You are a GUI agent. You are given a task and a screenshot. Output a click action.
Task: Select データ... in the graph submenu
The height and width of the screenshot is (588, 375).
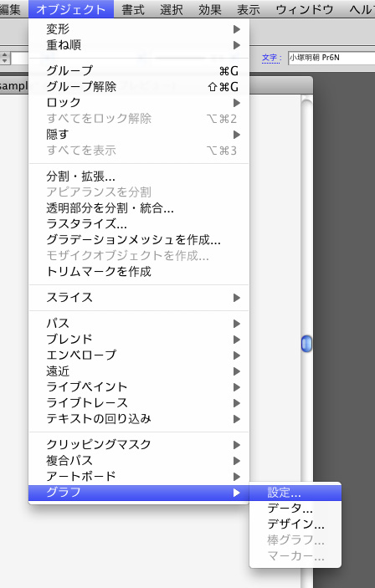coord(295,509)
